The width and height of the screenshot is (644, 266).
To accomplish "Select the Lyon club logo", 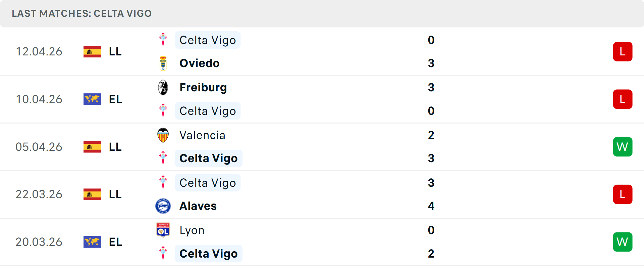I will tap(163, 230).
